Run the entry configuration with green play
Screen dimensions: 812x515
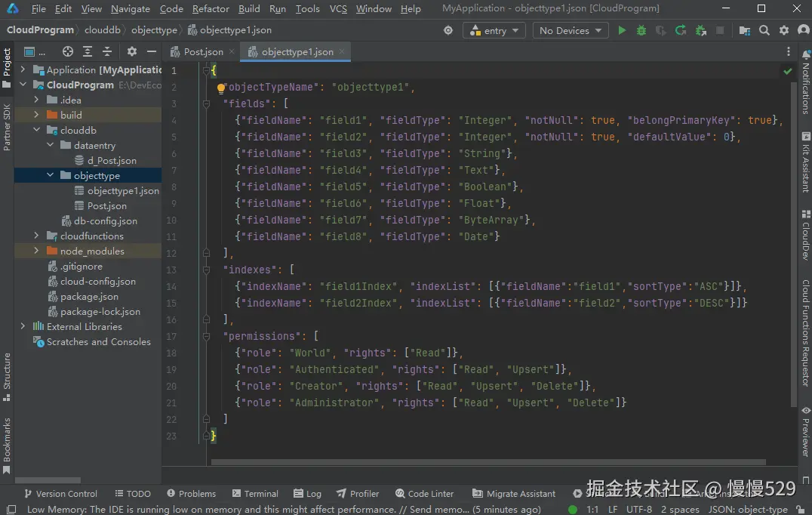coord(622,30)
